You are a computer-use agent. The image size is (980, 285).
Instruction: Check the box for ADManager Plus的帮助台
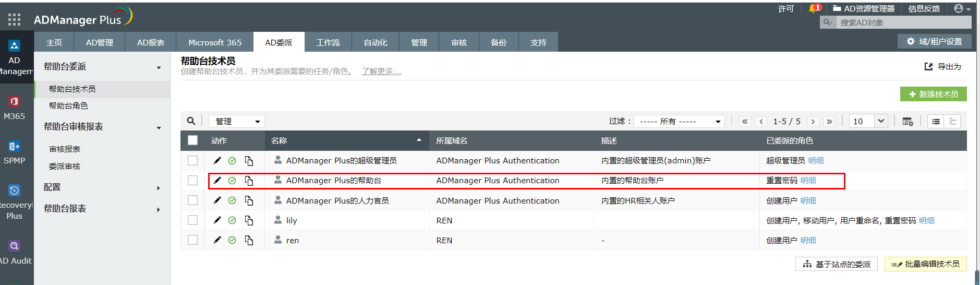coord(193,180)
